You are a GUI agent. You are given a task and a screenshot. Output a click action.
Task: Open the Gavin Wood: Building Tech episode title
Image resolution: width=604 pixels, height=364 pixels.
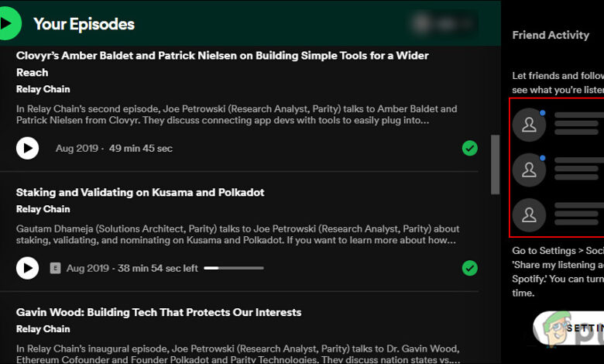[159, 312]
